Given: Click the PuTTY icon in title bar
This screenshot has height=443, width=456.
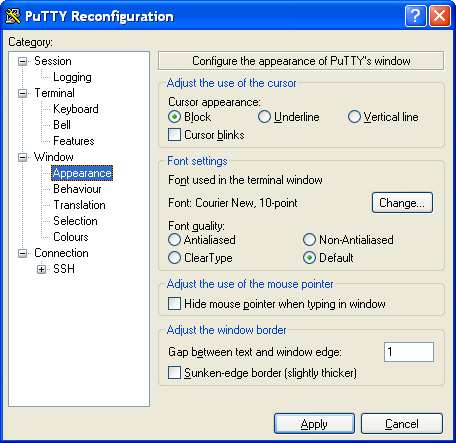Looking at the screenshot, I should pos(13,16).
